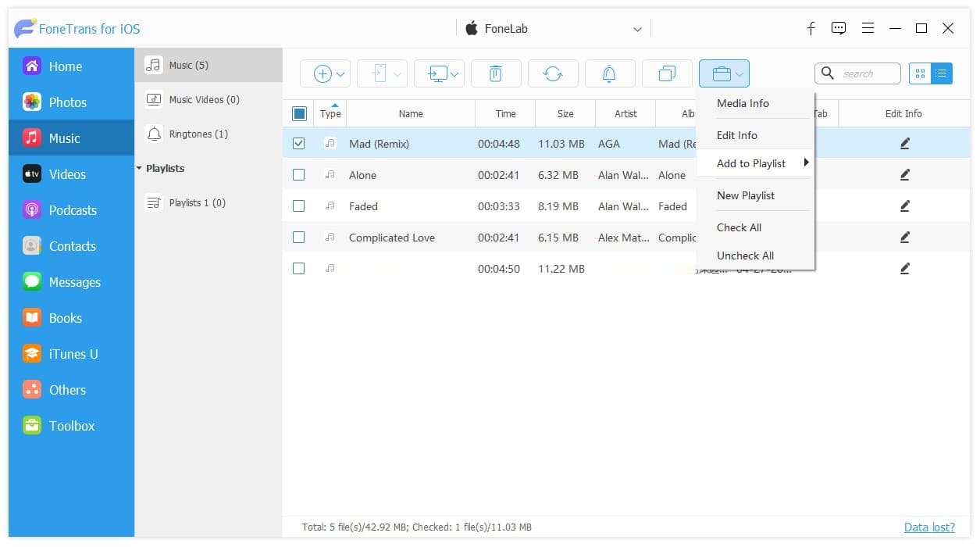Open Facebook icon in title bar
This screenshot has width=980, height=547.
[811, 28]
